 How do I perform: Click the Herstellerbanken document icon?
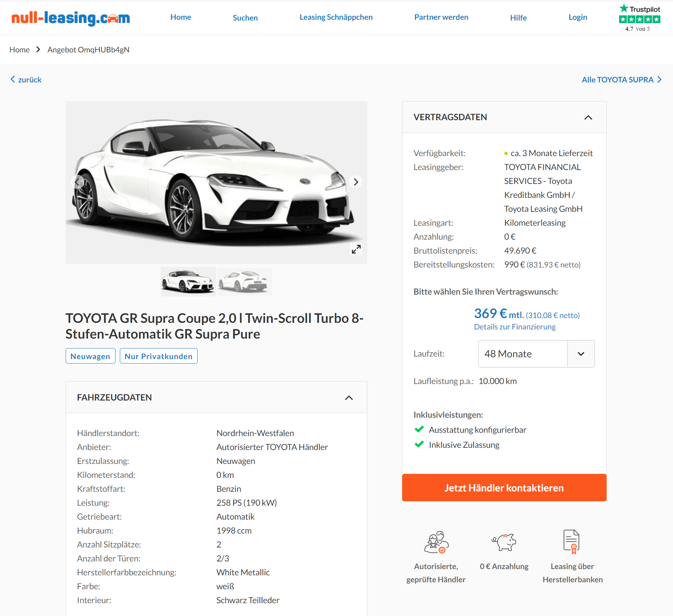click(571, 542)
